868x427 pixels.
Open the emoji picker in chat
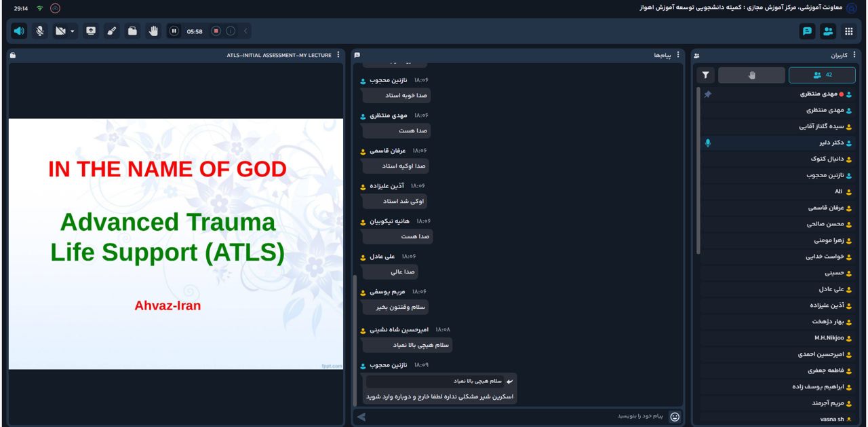[x=675, y=417]
